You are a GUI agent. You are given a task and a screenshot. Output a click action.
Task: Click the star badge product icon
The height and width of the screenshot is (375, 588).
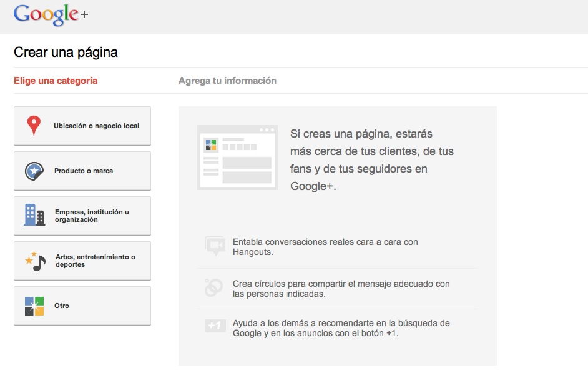click(34, 171)
